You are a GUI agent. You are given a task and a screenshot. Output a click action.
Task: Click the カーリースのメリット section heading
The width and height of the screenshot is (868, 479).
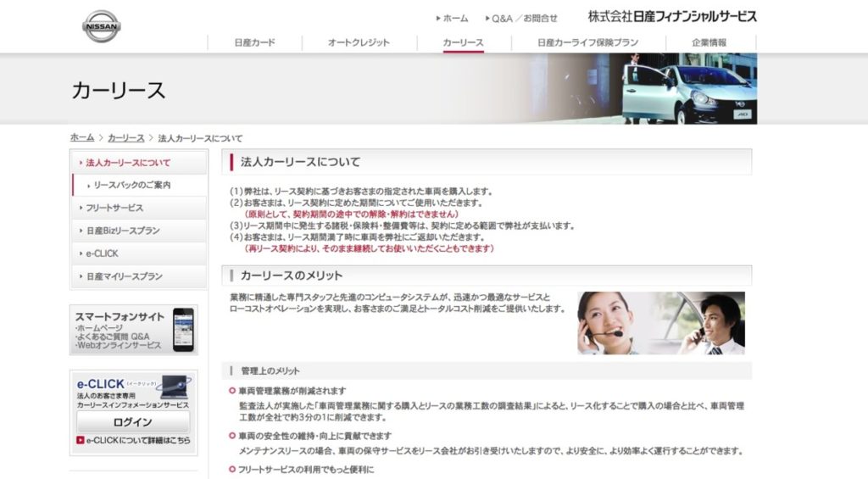[292, 276]
